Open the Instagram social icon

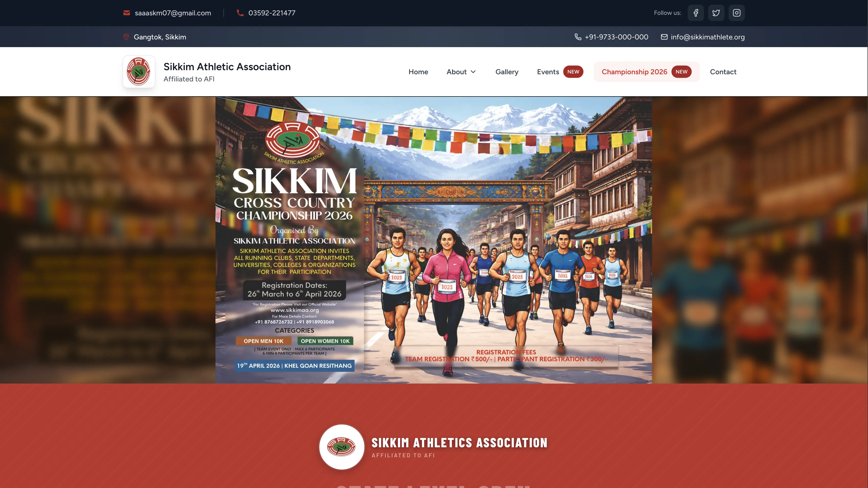[736, 13]
